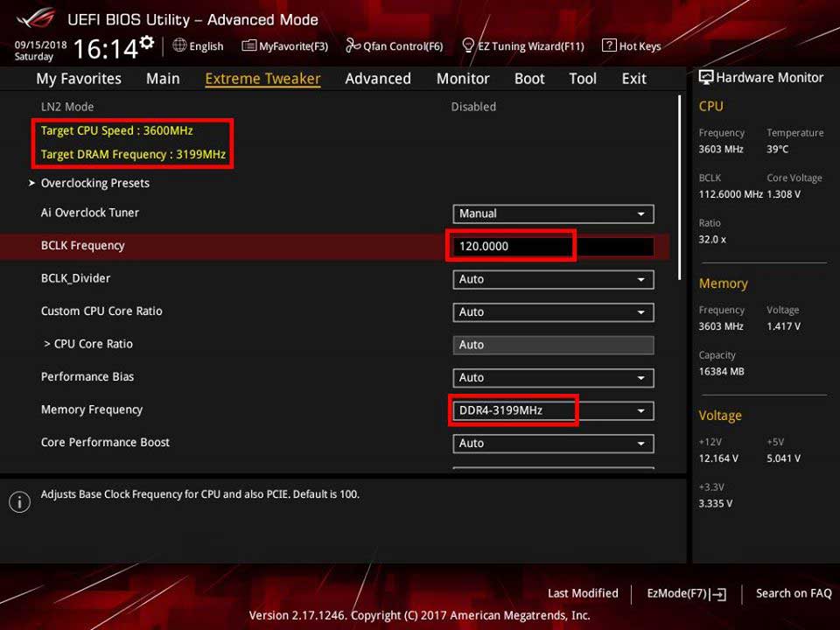
Task: Open the Monitor tab
Action: pos(463,79)
